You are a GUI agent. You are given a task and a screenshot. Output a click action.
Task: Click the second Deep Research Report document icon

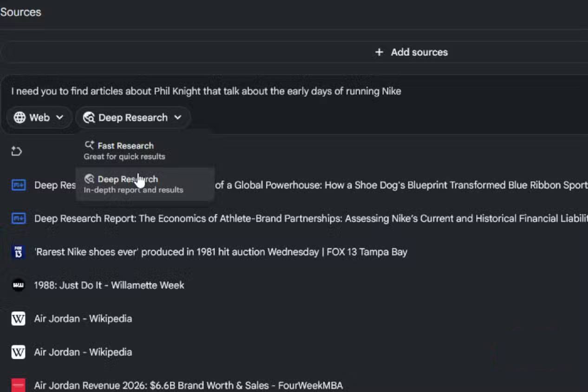click(18, 219)
